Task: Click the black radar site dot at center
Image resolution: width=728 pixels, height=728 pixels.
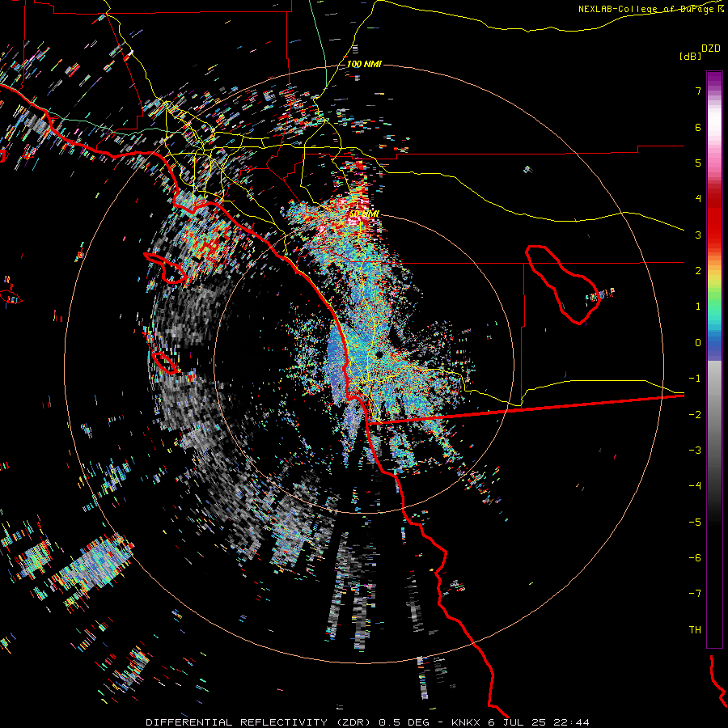Action: tap(379, 355)
